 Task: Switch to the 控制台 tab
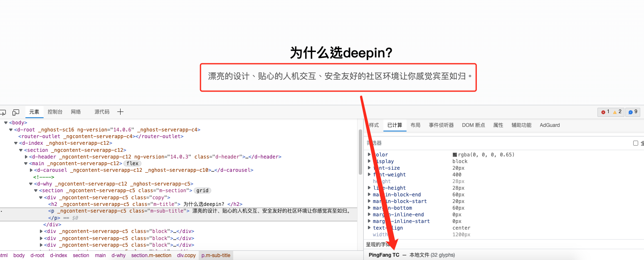tap(55, 112)
